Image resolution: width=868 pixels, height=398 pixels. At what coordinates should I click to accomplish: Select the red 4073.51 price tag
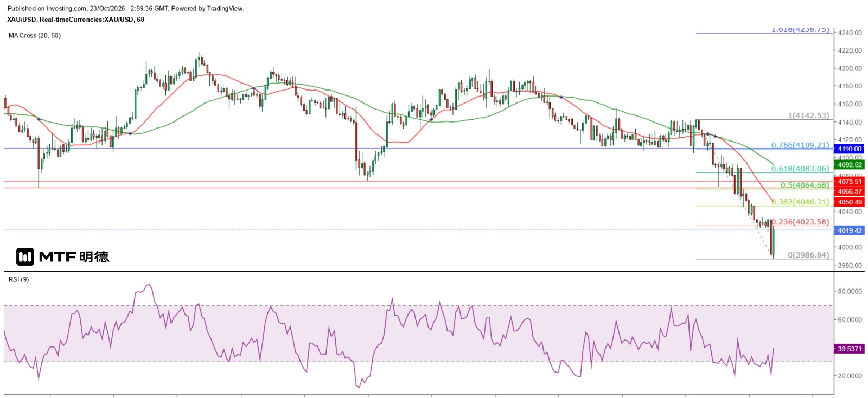[850, 182]
